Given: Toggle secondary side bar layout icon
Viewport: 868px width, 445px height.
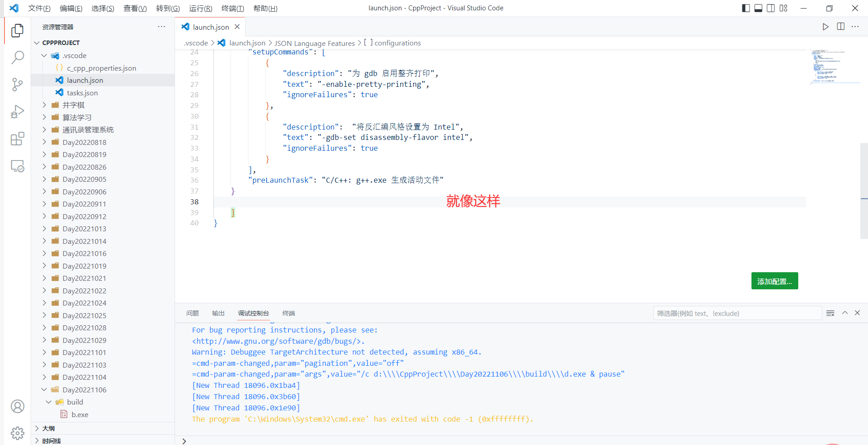Looking at the screenshot, I should pos(771,8).
